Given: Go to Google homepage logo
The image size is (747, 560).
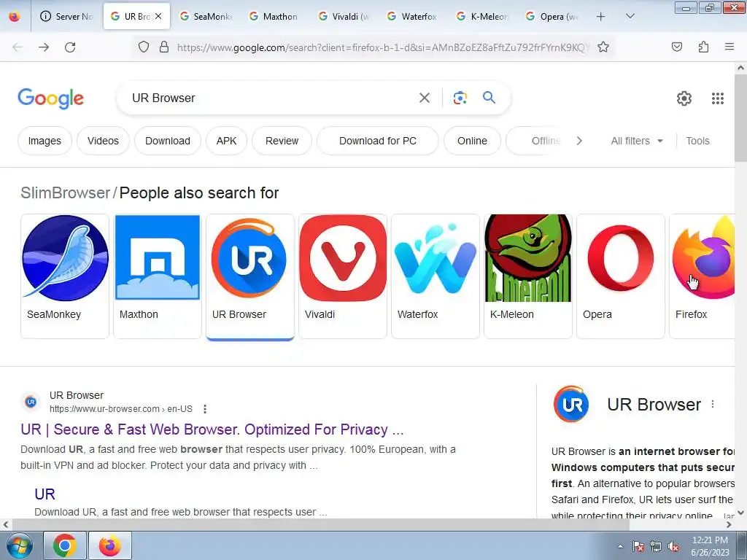Looking at the screenshot, I should coord(51,98).
